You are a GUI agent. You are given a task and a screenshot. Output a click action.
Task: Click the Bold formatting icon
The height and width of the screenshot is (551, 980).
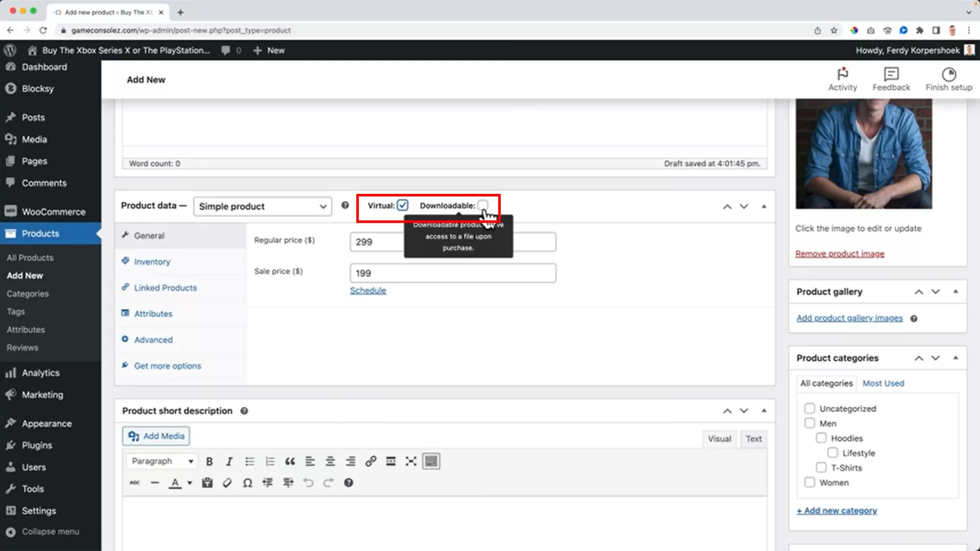coord(209,461)
